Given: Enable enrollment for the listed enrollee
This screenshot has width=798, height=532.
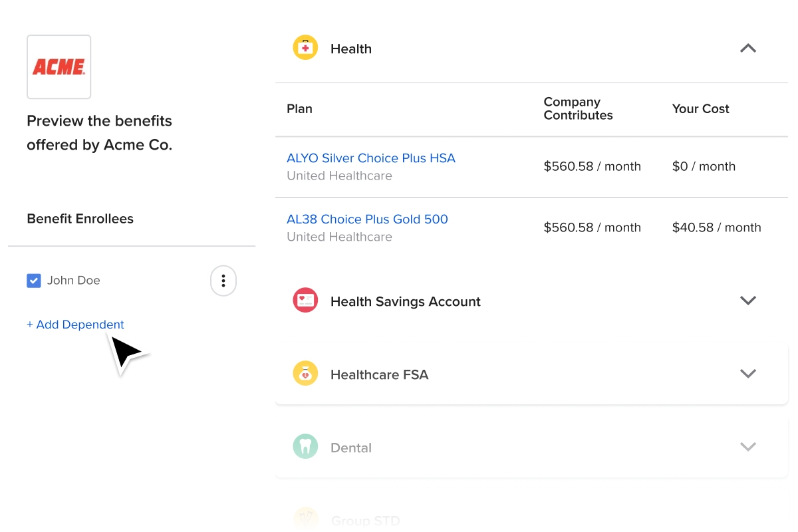Looking at the screenshot, I should pyautogui.click(x=34, y=281).
